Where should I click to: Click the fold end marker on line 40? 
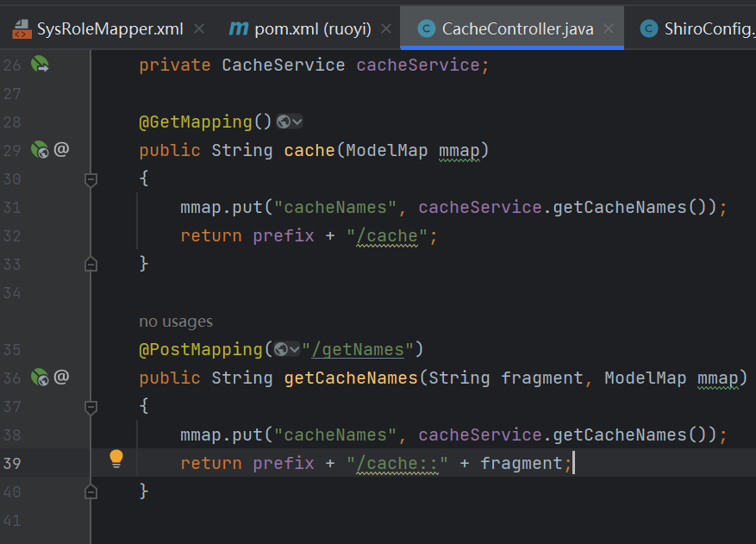[x=91, y=491]
